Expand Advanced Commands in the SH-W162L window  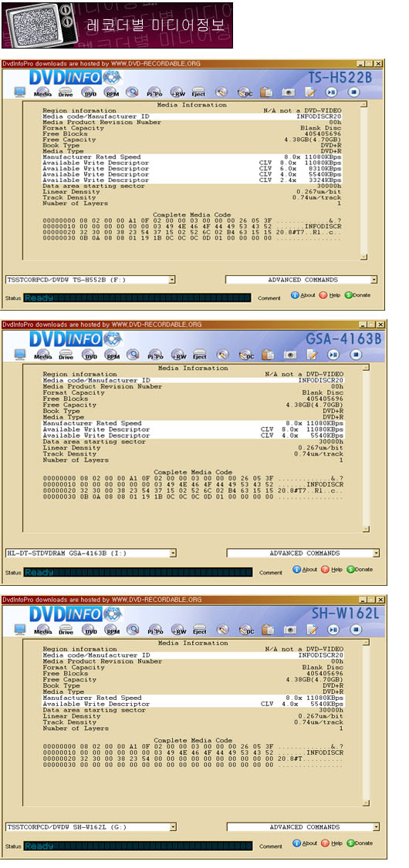click(x=376, y=827)
